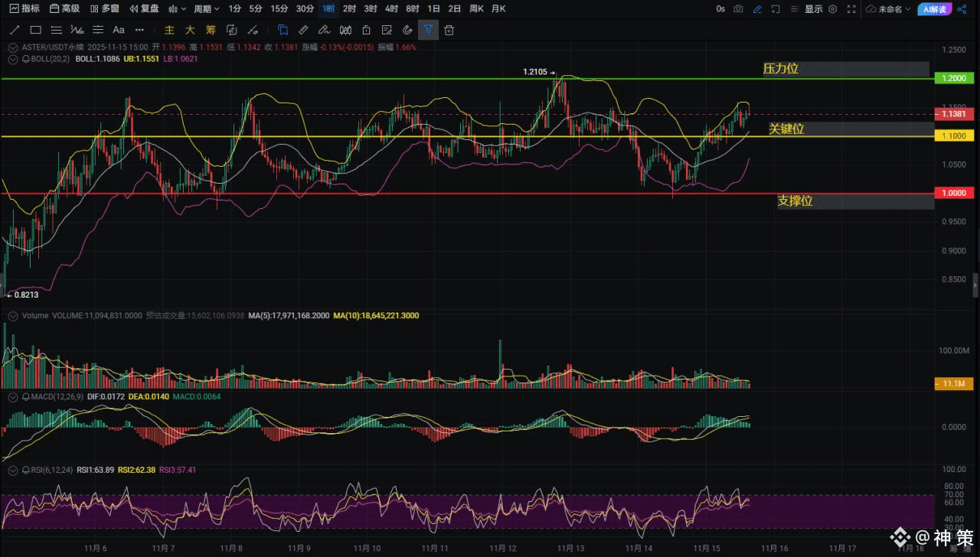Viewport: 980px width, 557px height.
Task: Select the rectangle drawing tool
Action: (35, 30)
